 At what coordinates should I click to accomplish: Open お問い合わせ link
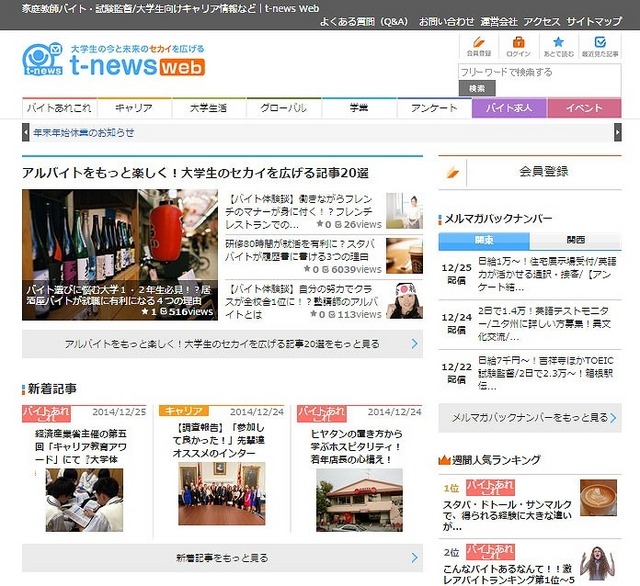447,21
